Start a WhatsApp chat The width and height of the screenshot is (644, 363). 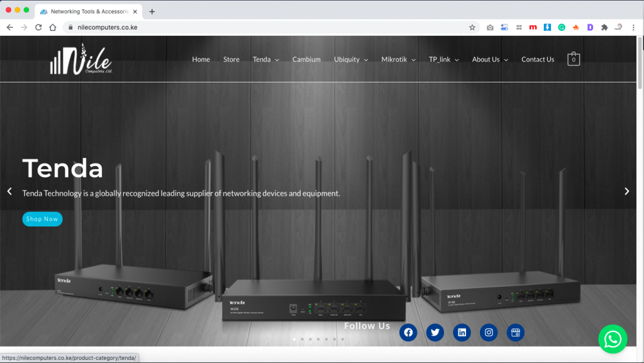click(613, 339)
